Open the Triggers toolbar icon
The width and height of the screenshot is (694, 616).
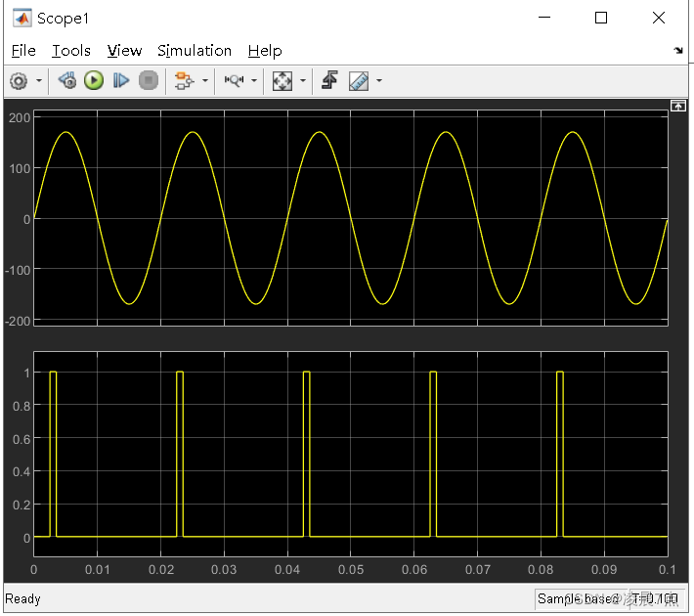point(329,80)
